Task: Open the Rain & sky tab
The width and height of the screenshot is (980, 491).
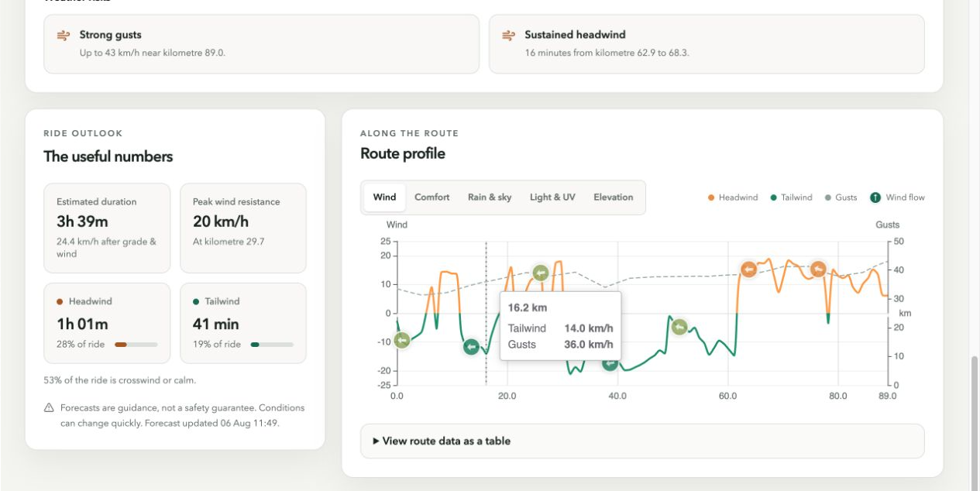Action: [x=490, y=197]
